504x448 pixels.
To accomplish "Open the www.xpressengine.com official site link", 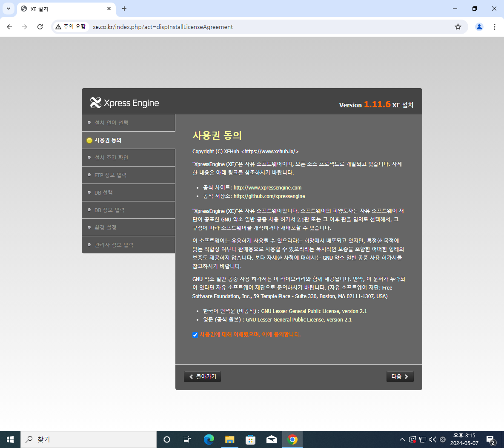I will pyautogui.click(x=267, y=187).
